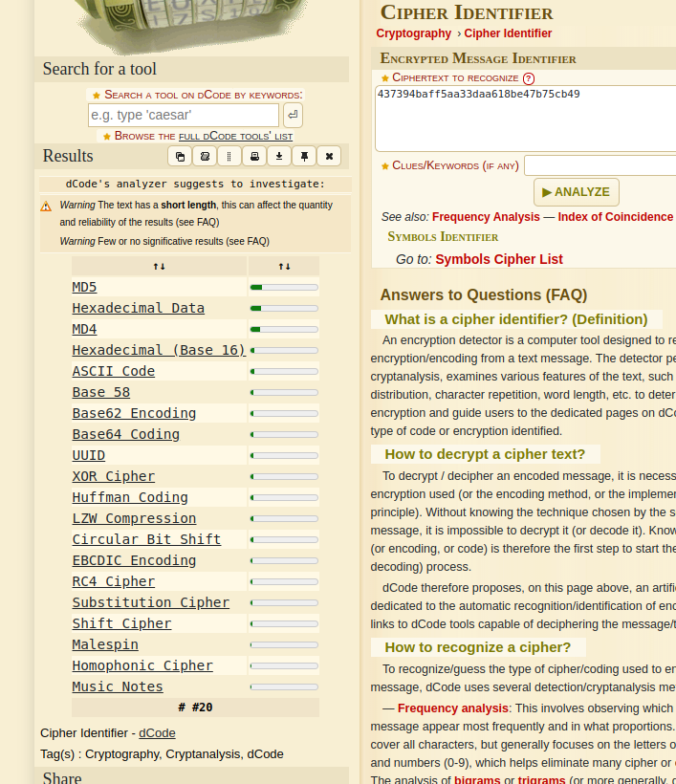Click the ciphertext help question mark icon
Screen dimensions: 676x784
point(529,78)
